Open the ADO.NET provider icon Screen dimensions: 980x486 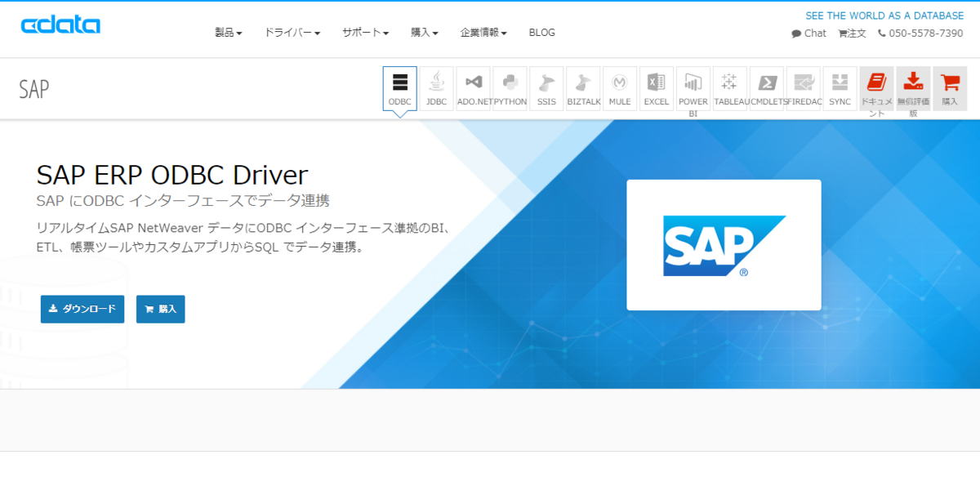coord(473,88)
